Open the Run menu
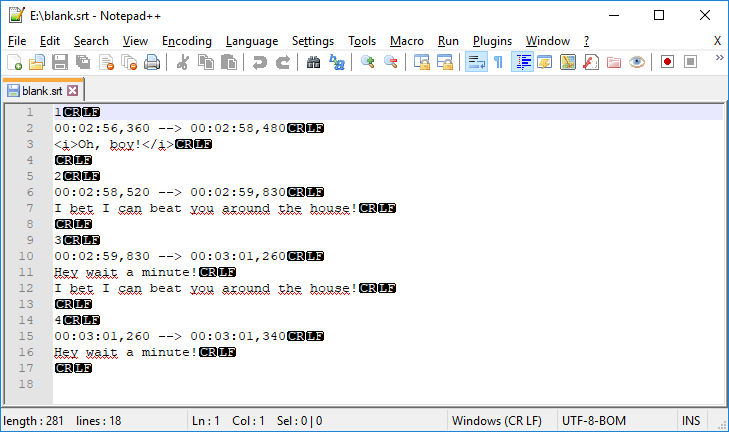 pyautogui.click(x=448, y=41)
